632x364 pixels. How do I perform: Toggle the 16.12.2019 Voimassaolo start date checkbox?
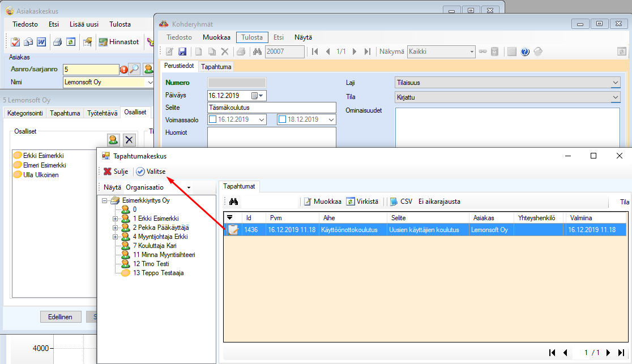[213, 119]
